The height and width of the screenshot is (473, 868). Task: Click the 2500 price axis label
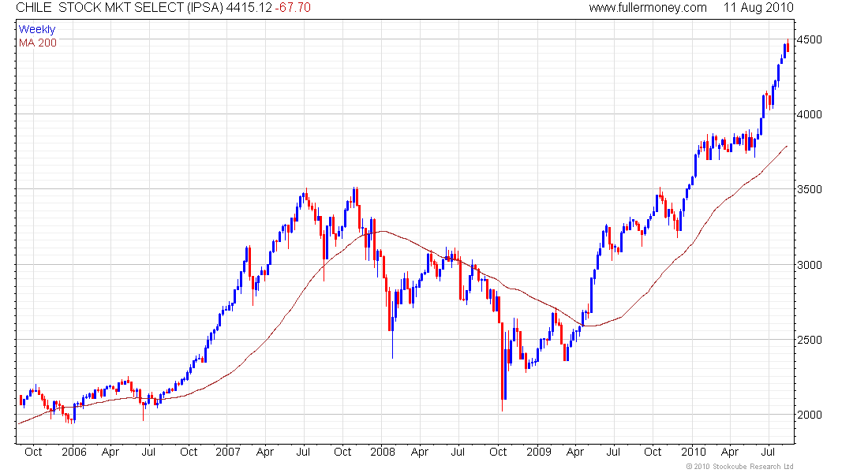click(810, 341)
